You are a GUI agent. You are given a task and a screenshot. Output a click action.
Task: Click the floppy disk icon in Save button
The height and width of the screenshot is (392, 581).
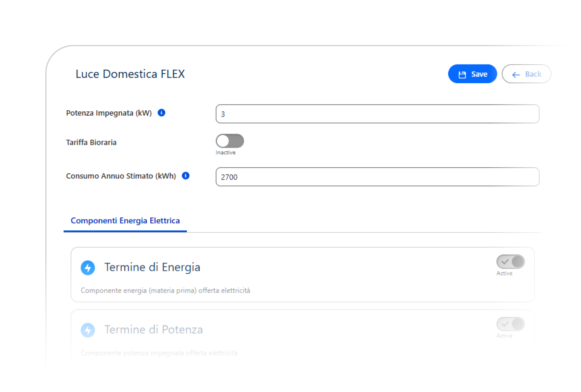pyautogui.click(x=462, y=74)
